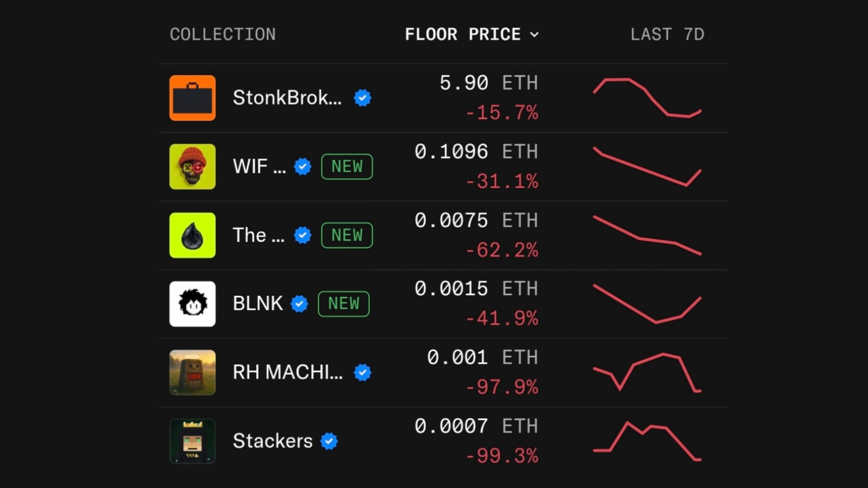The width and height of the screenshot is (868, 488).
Task: Open the Stackers pixel king icon
Action: click(x=192, y=441)
